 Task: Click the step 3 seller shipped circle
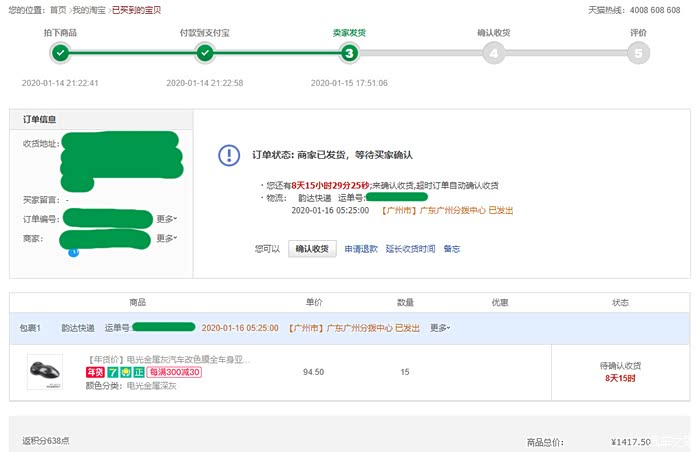point(349,53)
